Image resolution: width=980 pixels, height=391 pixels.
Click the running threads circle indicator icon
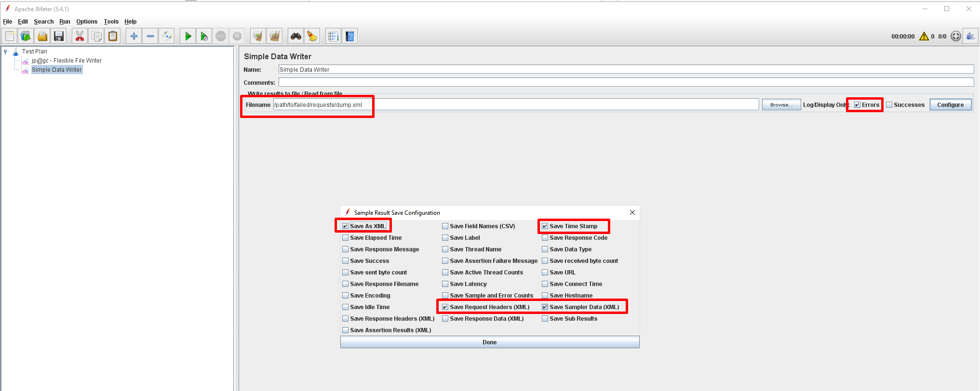point(956,36)
